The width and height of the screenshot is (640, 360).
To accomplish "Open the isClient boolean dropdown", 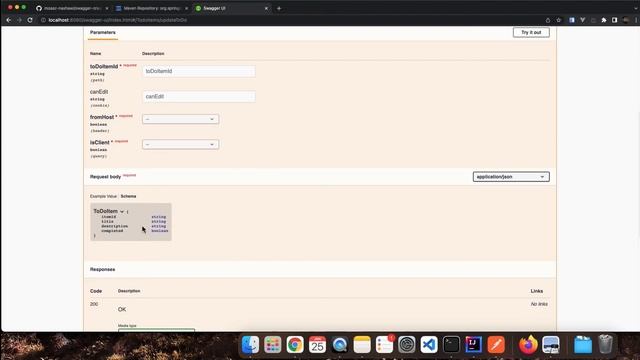I will coord(180,144).
